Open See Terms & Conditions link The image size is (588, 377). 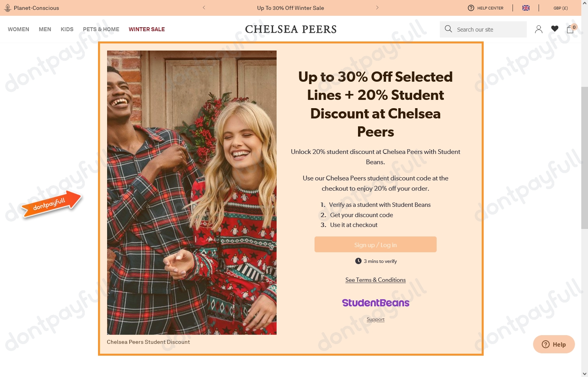click(375, 279)
